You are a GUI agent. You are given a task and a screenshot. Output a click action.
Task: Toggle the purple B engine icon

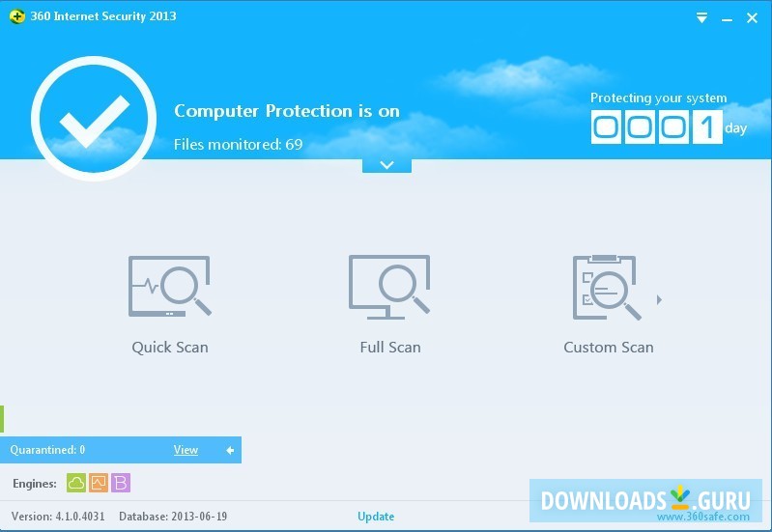click(121, 483)
